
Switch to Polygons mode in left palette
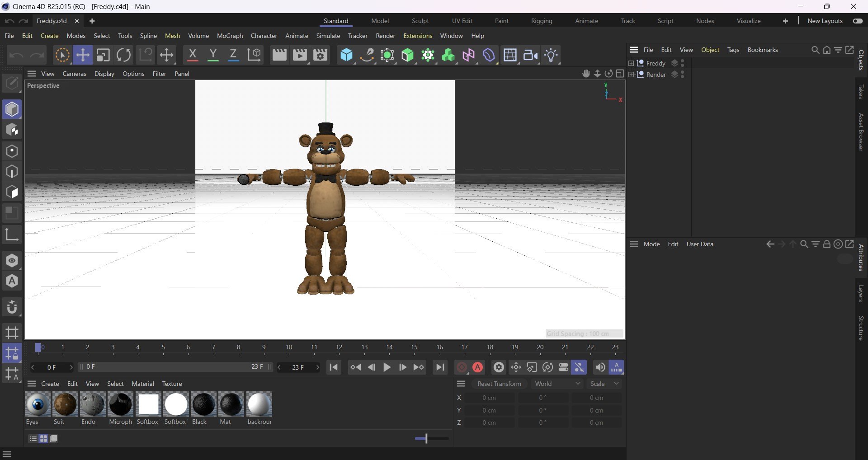click(x=12, y=192)
